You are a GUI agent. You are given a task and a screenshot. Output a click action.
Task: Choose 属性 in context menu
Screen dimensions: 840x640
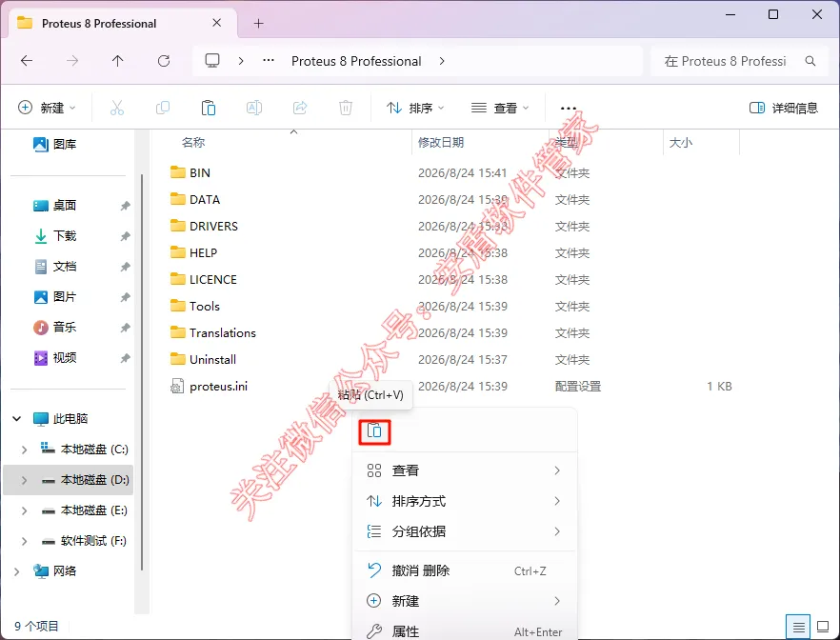point(464,630)
